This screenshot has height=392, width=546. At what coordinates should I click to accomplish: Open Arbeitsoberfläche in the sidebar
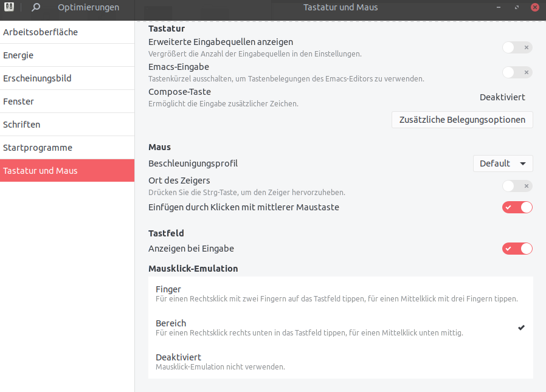(x=67, y=32)
